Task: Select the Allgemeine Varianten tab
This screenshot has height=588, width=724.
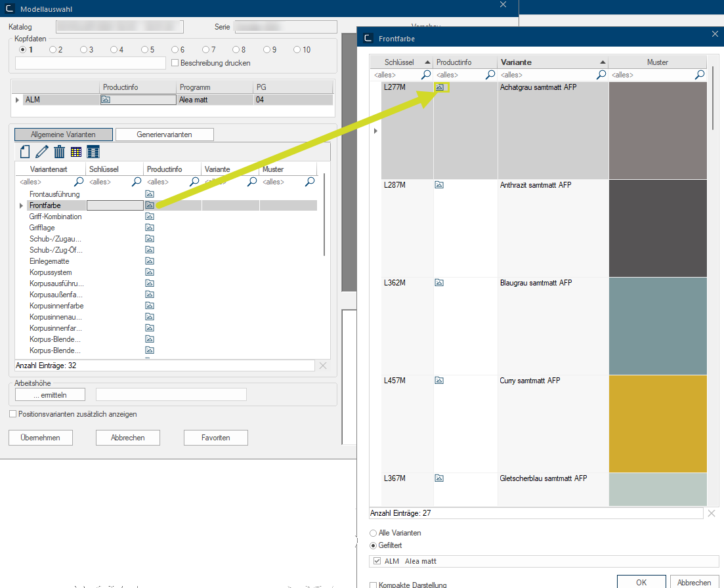Action: 63,134
